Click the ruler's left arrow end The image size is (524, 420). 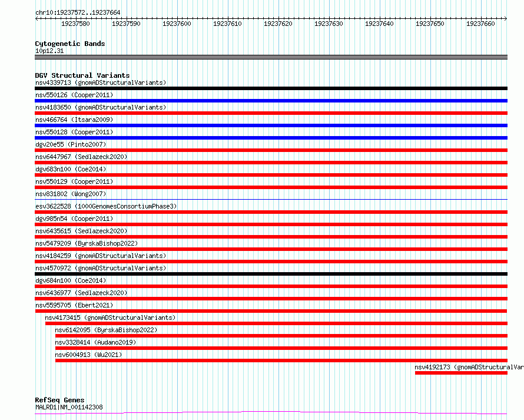coord(37,18)
